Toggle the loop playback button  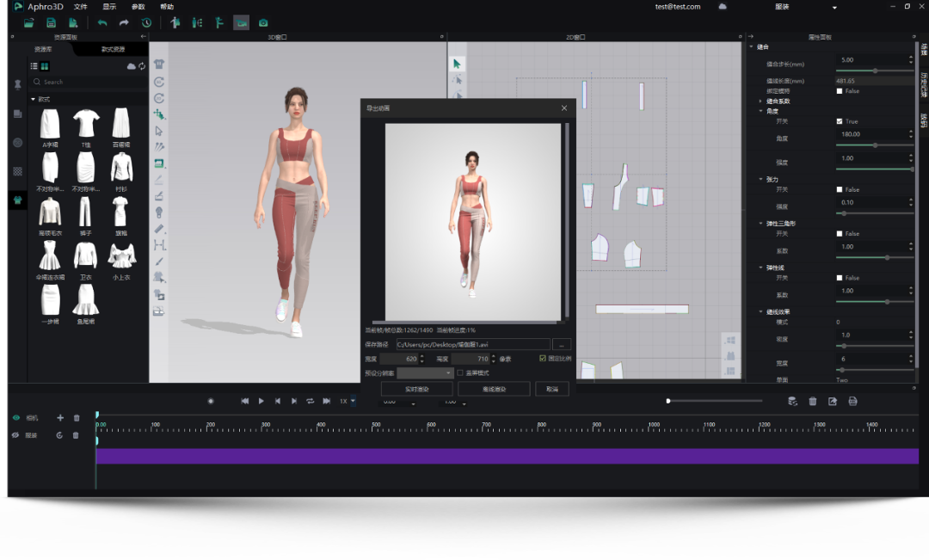[310, 401]
